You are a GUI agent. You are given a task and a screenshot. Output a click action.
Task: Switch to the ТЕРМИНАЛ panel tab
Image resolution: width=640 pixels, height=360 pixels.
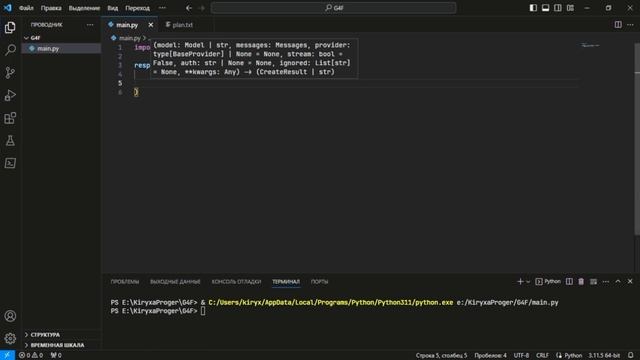(x=286, y=282)
